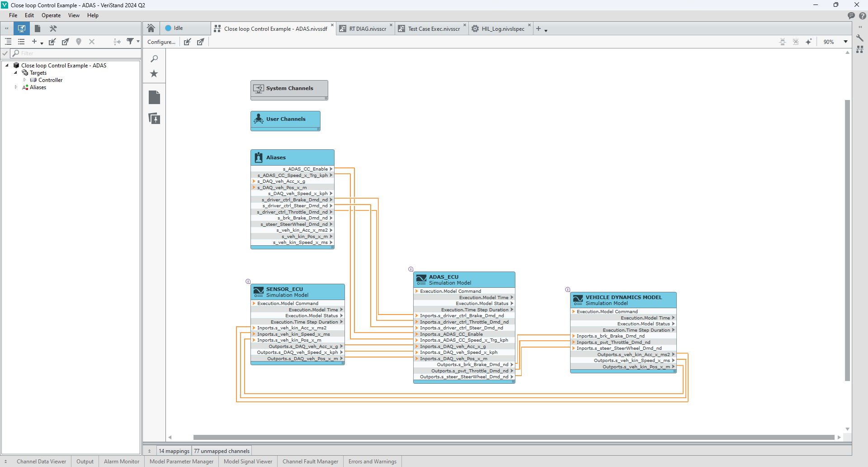
Task: Open the Edit menu
Action: coord(29,15)
